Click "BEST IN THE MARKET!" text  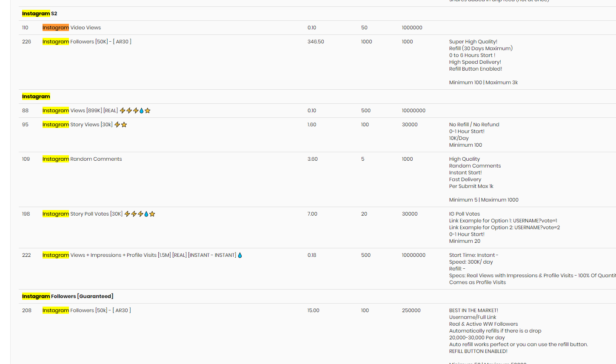473,310
